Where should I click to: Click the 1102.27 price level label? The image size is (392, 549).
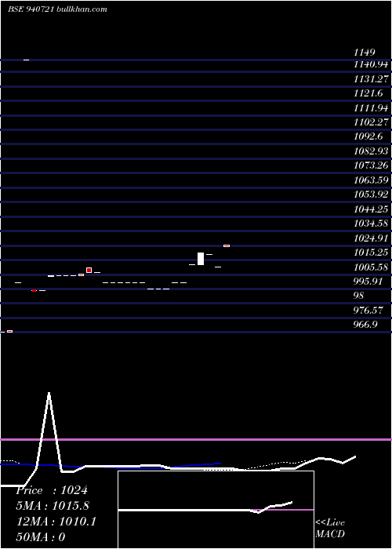click(x=371, y=122)
